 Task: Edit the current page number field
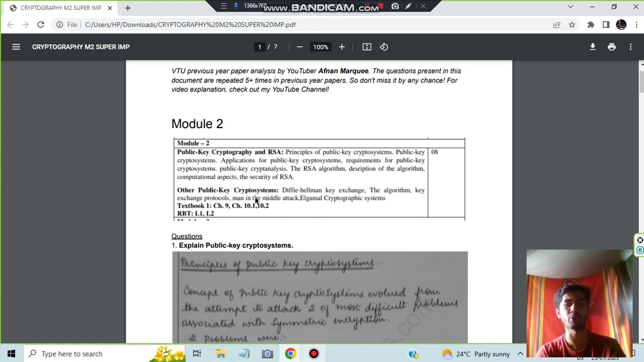260,47
